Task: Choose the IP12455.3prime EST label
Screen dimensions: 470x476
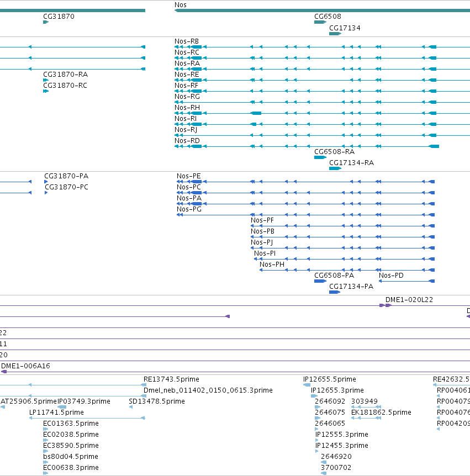Action: click(341, 446)
